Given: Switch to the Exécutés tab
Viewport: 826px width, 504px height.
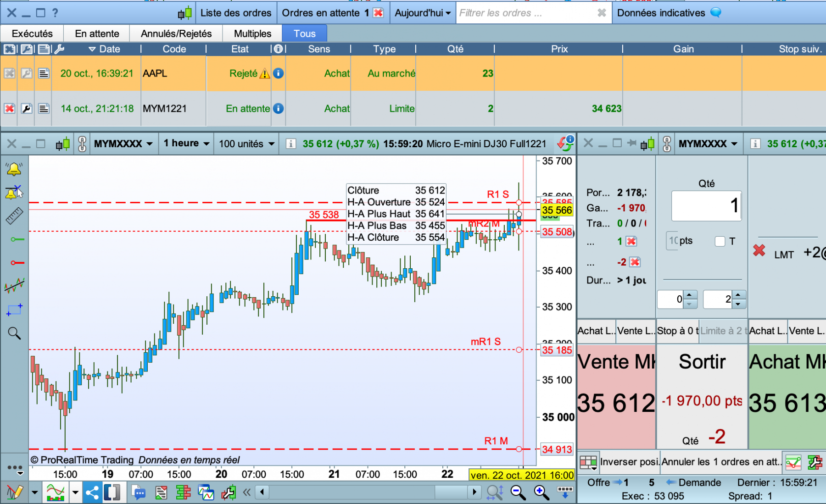Looking at the screenshot, I should pyautogui.click(x=32, y=33).
